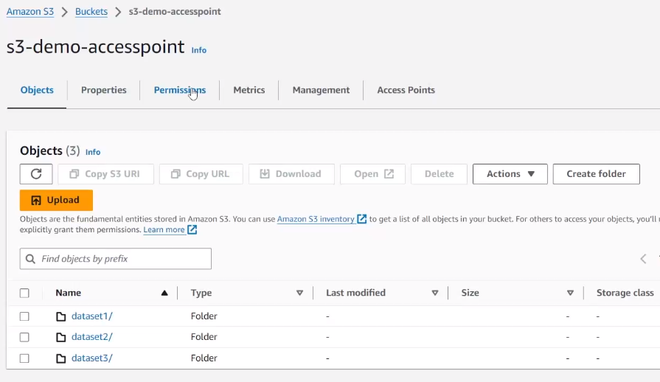The height and width of the screenshot is (382, 660).
Task: Refresh the objects list
Action: tap(36, 174)
